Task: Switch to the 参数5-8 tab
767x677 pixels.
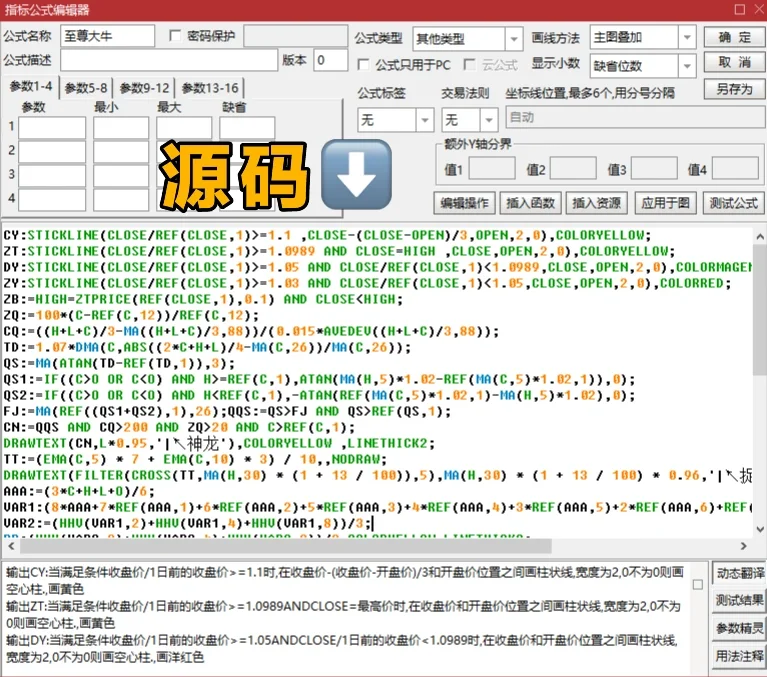Action: pos(86,88)
